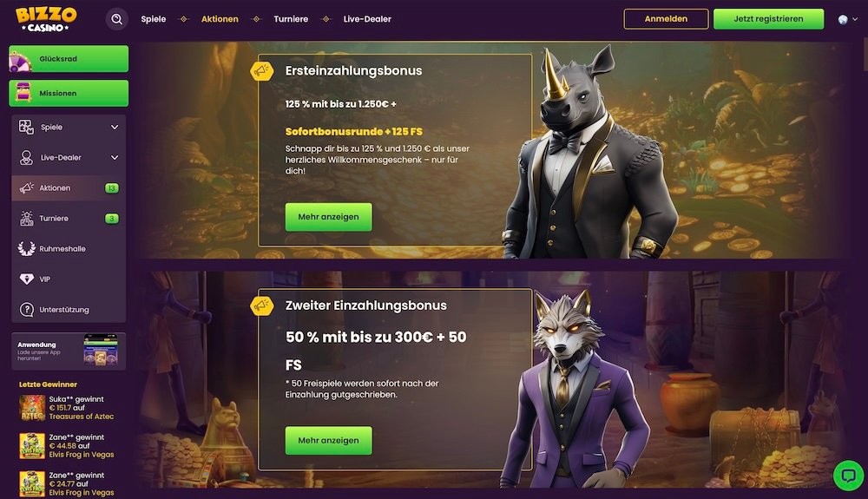Open the Anwendung app download banner

69,351
